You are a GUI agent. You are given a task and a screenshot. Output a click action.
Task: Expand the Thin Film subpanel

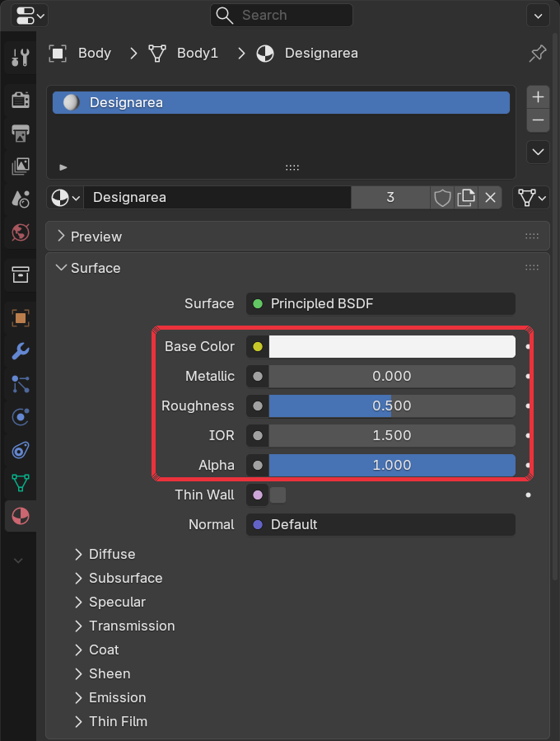point(111,721)
